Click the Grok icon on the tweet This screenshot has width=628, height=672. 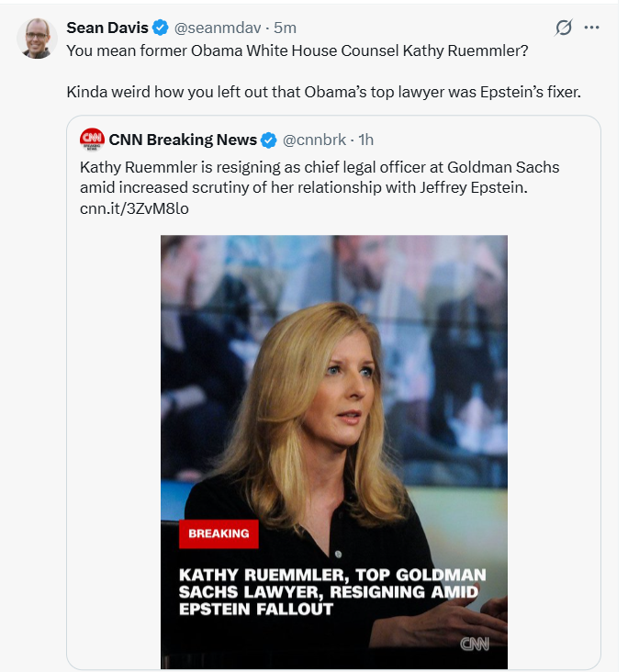(566, 28)
